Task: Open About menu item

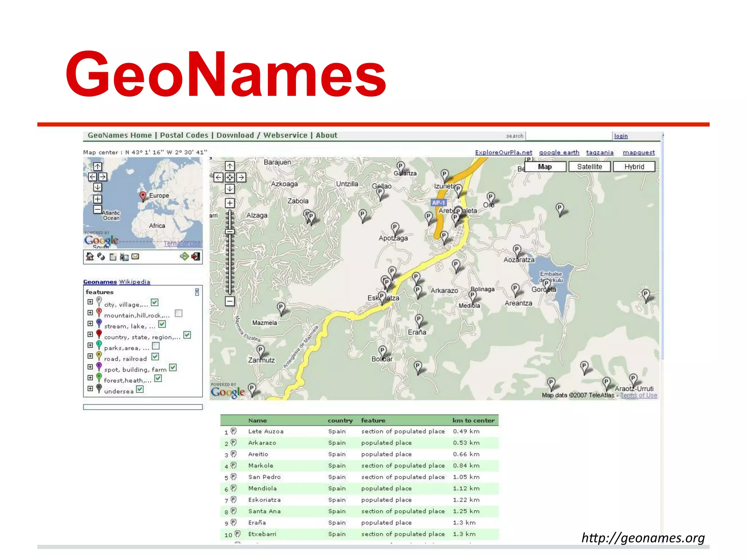Action: point(326,135)
